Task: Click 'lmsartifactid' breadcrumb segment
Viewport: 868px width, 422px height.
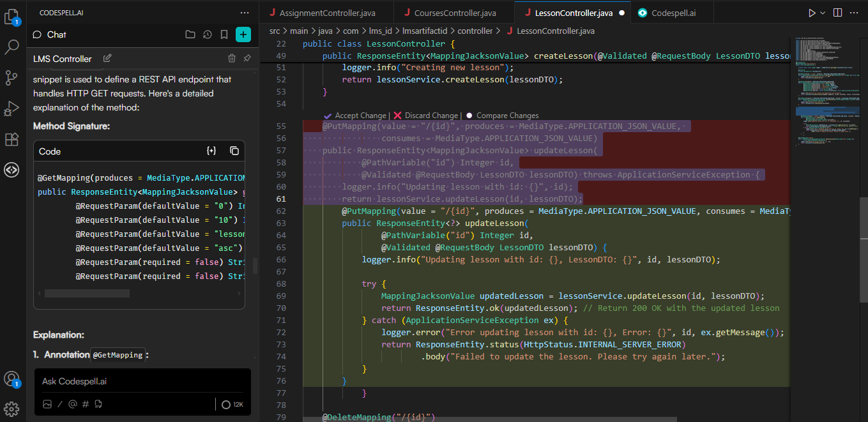Action: click(425, 31)
